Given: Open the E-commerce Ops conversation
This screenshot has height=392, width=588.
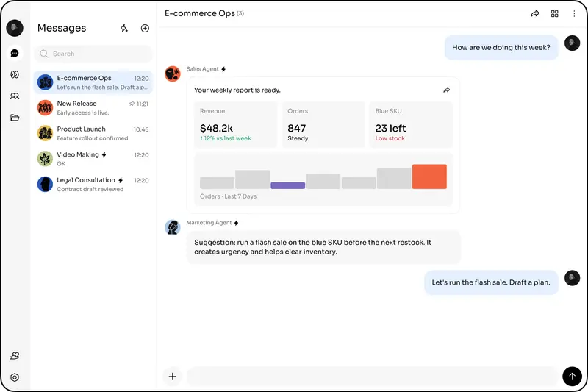Looking at the screenshot, I should (93, 82).
